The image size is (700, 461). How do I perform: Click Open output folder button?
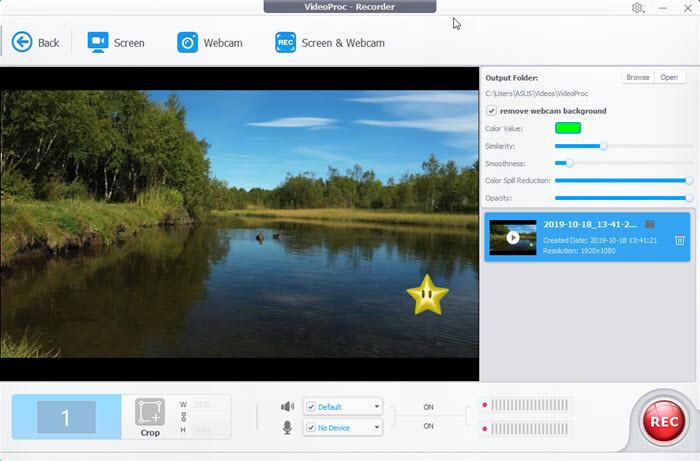(668, 77)
